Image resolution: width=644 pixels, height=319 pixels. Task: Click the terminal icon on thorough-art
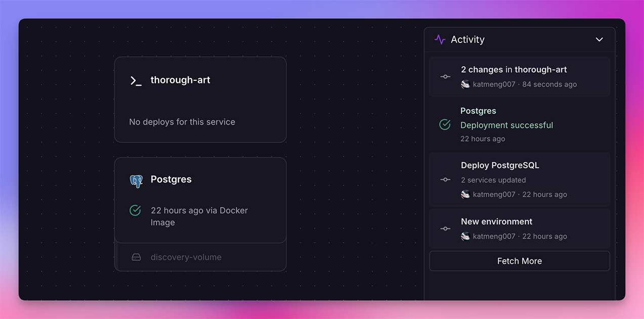coord(136,80)
